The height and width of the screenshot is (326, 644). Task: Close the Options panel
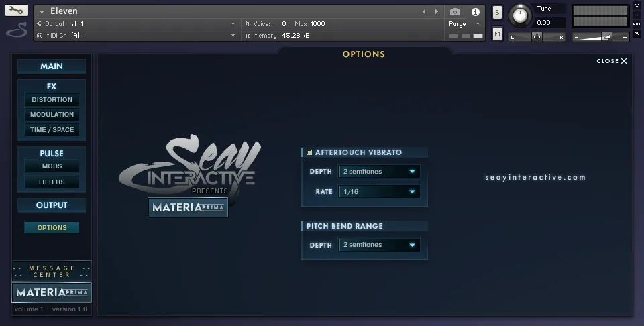pos(612,61)
